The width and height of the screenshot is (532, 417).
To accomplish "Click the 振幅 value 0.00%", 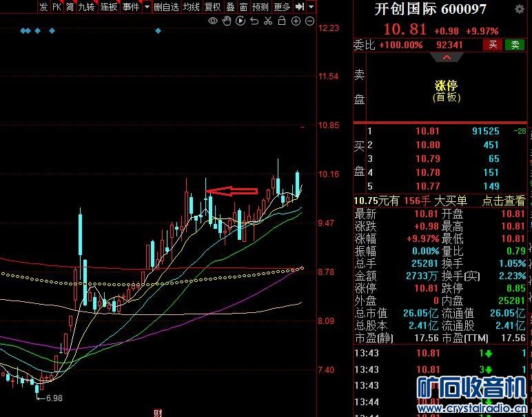I will (x=425, y=251).
